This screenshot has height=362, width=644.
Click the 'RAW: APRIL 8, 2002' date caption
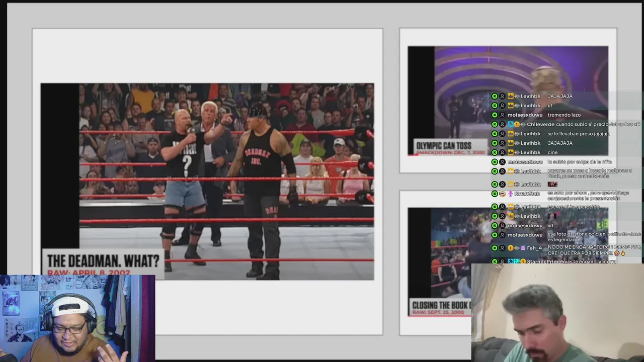[x=89, y=273]
